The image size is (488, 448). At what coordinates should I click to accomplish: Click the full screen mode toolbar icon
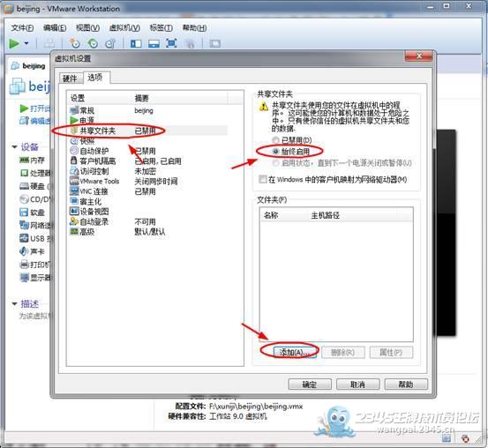click(171, 43)
